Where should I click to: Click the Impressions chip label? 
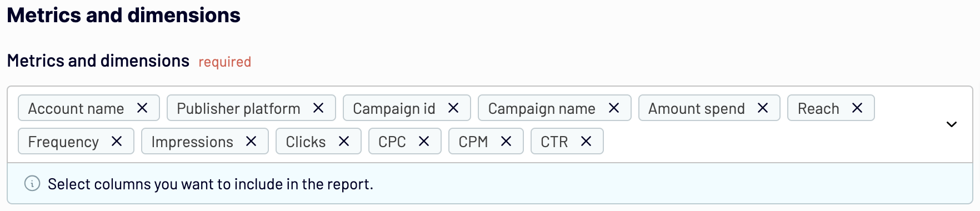coord(192,142)
